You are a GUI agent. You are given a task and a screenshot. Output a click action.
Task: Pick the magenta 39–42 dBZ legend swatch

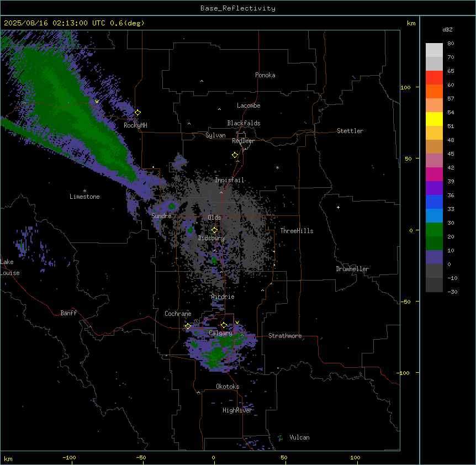434,174
